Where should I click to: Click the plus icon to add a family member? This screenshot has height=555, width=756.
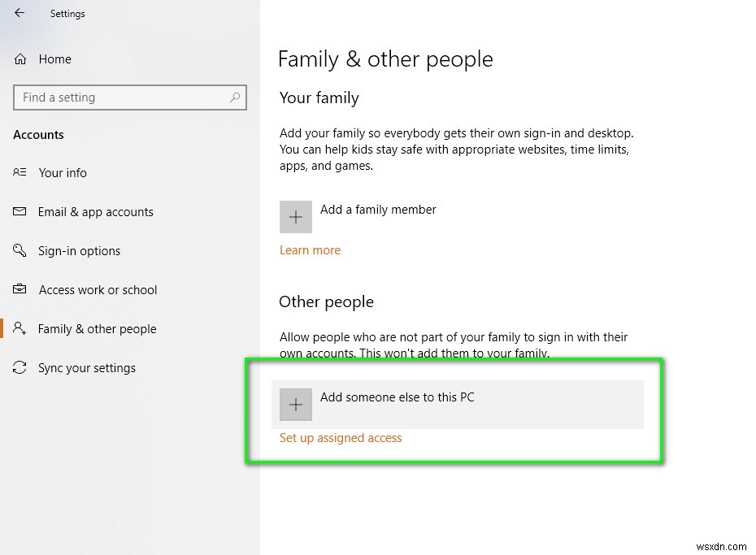pos(296,216)
